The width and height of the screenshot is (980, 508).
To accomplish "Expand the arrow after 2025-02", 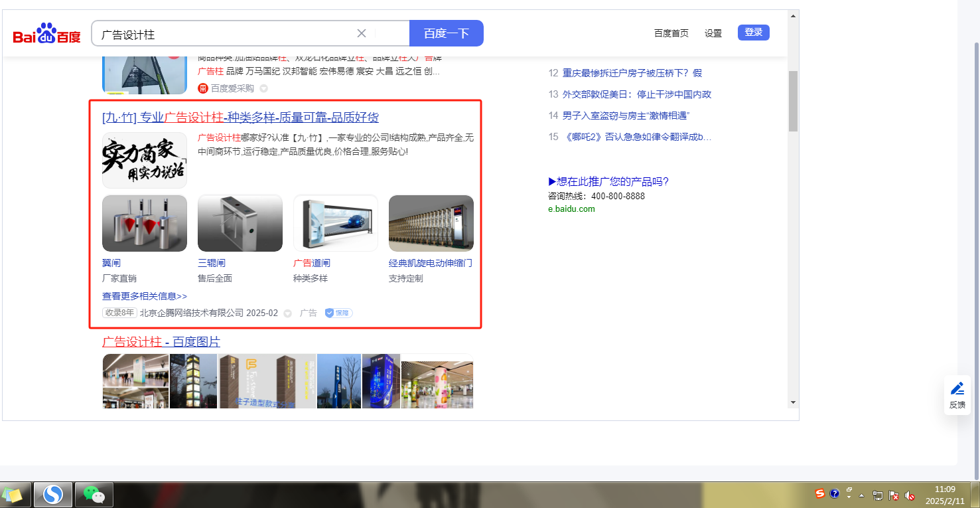I will point(287,313).
